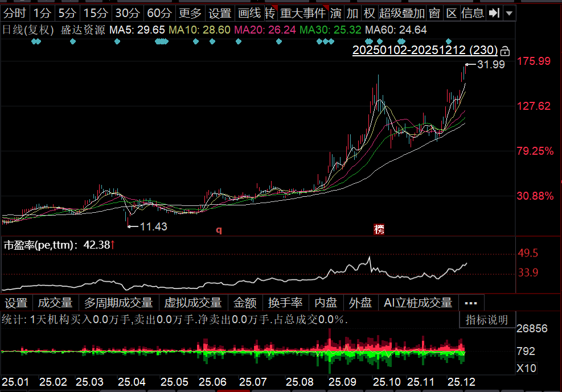562x392 pixels.
Task: Expand the toolbar dropdown triangle at far right
Action: tap(509, 14)
